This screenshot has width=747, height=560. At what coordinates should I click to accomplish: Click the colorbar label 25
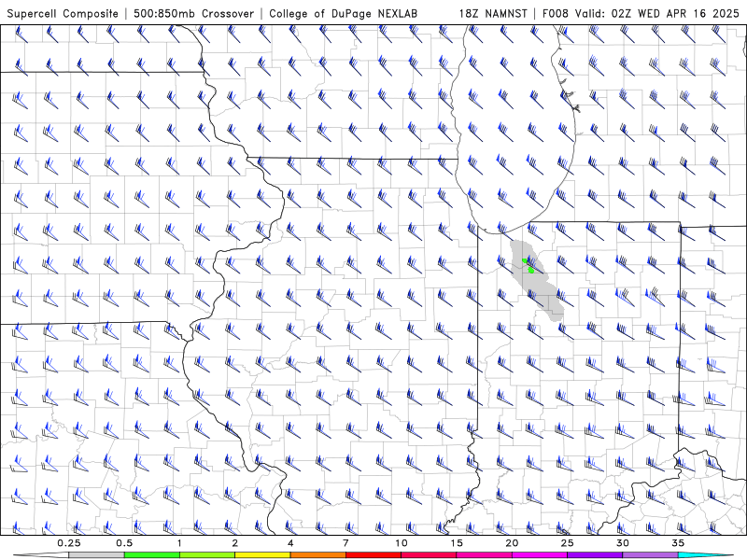tap(568, 543)
